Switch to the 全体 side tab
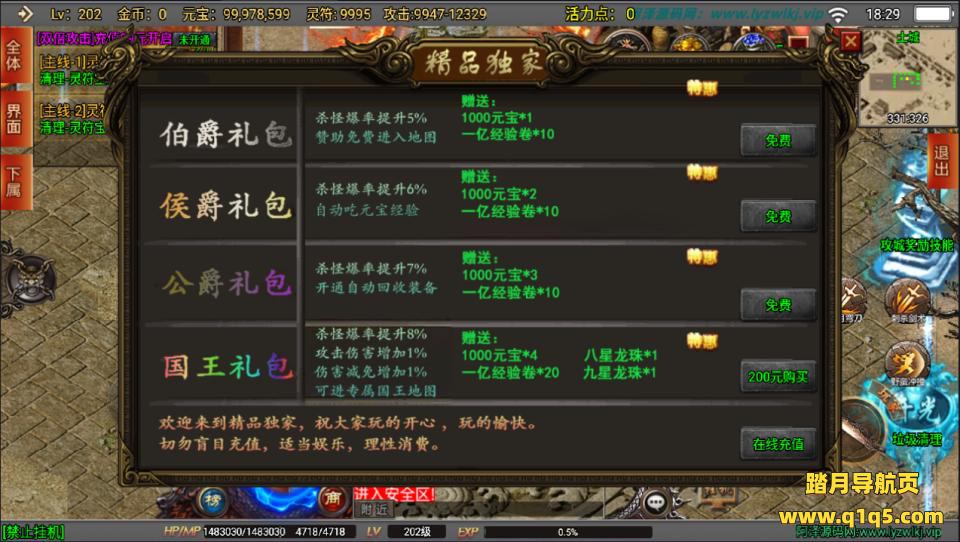960x542 pixels. pos(15,56)
